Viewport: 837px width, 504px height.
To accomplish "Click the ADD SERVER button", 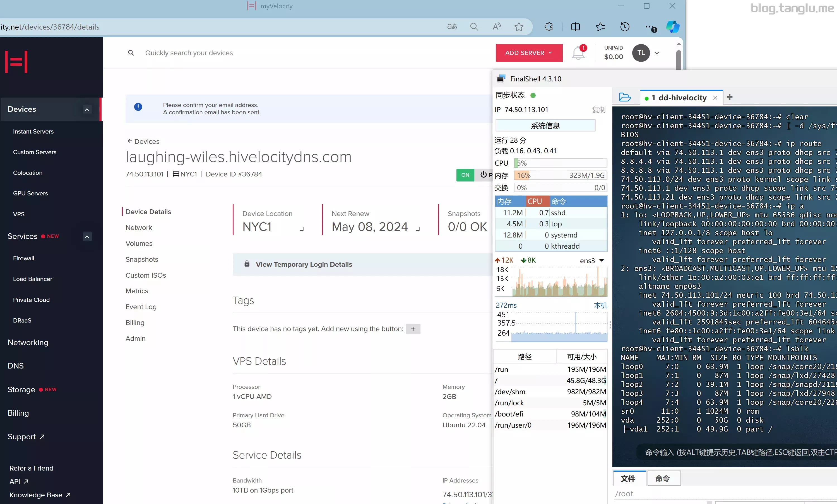I will pos(528,53).
